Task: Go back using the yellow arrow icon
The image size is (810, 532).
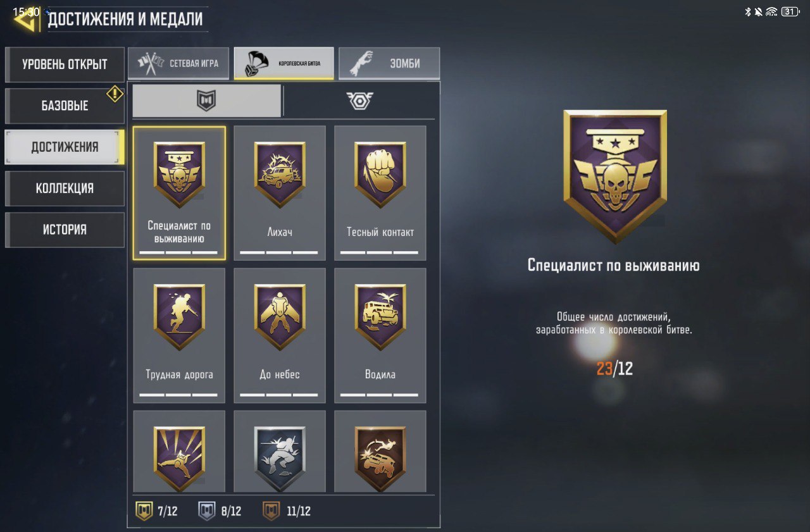Action: pyautogui.click(x=25, y=19)
